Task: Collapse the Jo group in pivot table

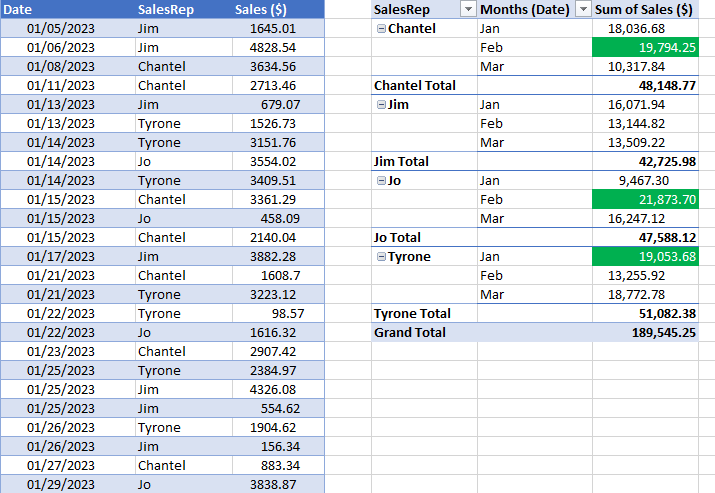Action: 382,181
